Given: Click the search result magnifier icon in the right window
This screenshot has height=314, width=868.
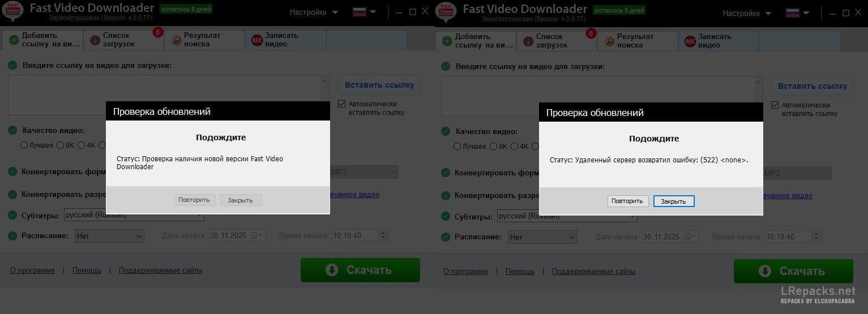Looking at the screenshot, I should pos(609,41).
